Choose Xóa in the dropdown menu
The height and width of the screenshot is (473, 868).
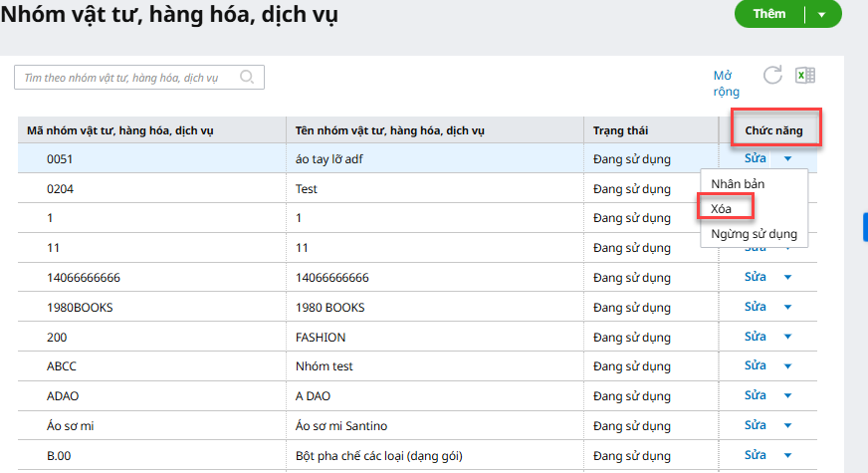pyautogui.click(x=722, y=208)
